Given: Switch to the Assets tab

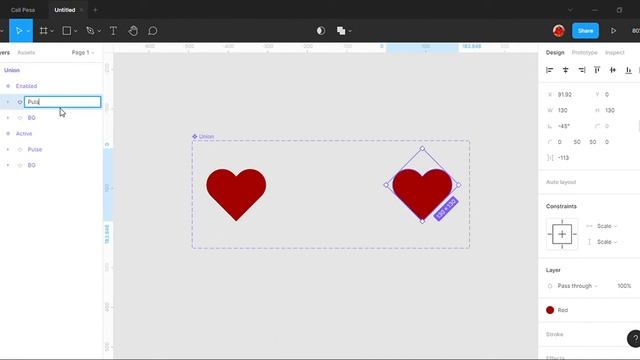Looking at the screenshot, I should (26, 53).
